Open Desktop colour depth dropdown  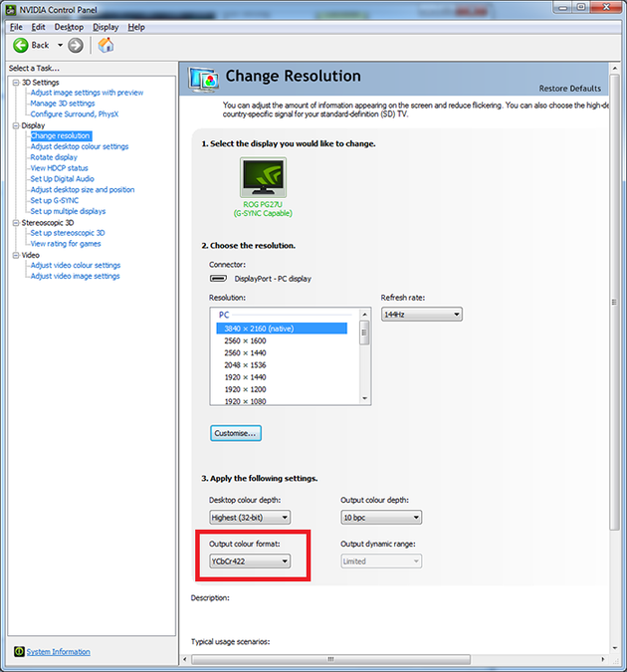tap(250, 518)
